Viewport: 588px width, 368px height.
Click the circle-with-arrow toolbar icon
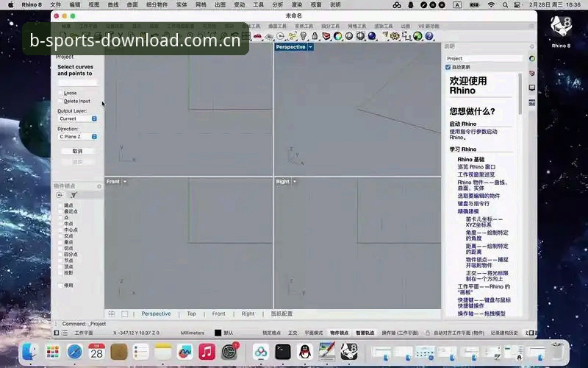coord(281,36)
